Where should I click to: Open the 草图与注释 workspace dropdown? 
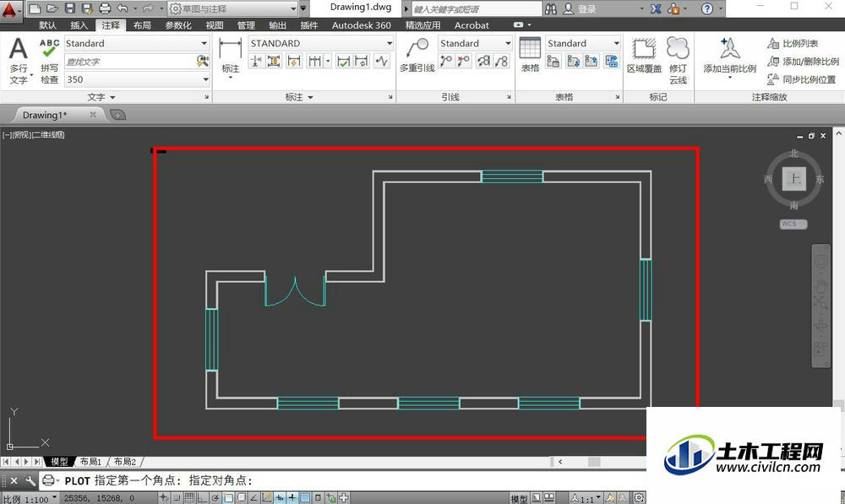(233, 8)
